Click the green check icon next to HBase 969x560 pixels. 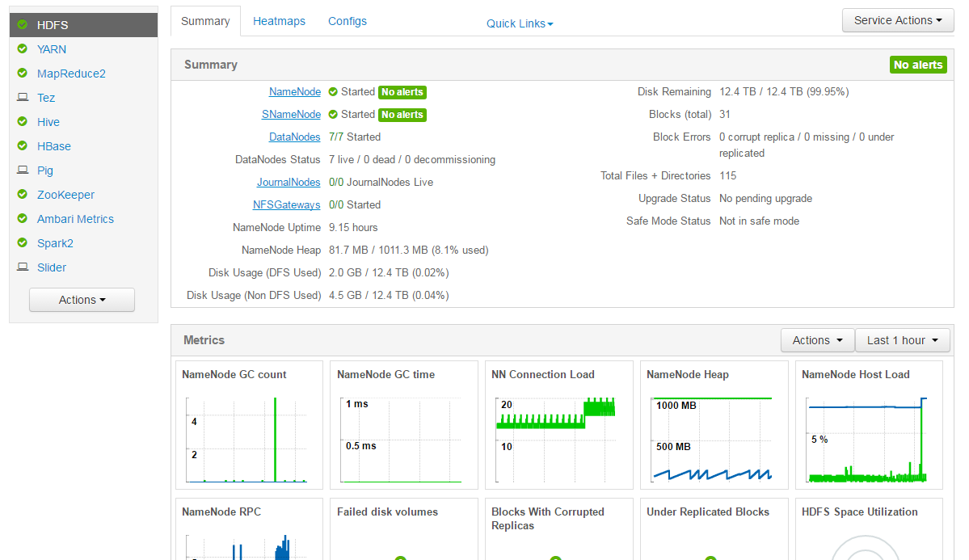[x=23, y=146]
